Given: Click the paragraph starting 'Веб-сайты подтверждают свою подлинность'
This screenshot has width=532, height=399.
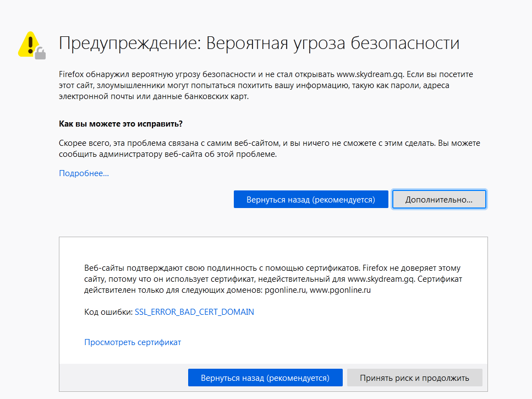Looking at the screenshot, I should coord(272,279).
